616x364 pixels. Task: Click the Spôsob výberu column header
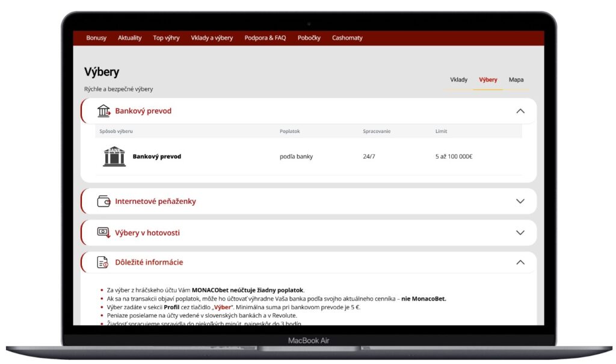(x=116, y=131)
